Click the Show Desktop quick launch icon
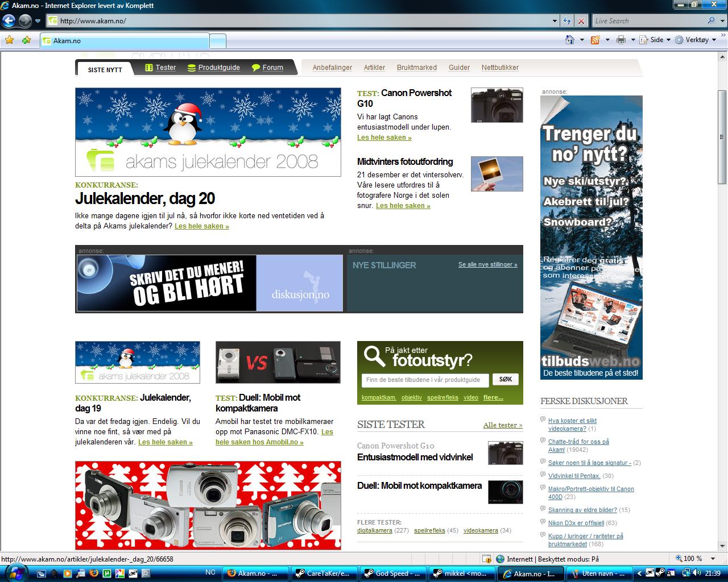This screenshot has height=582, width=728. 42,573
